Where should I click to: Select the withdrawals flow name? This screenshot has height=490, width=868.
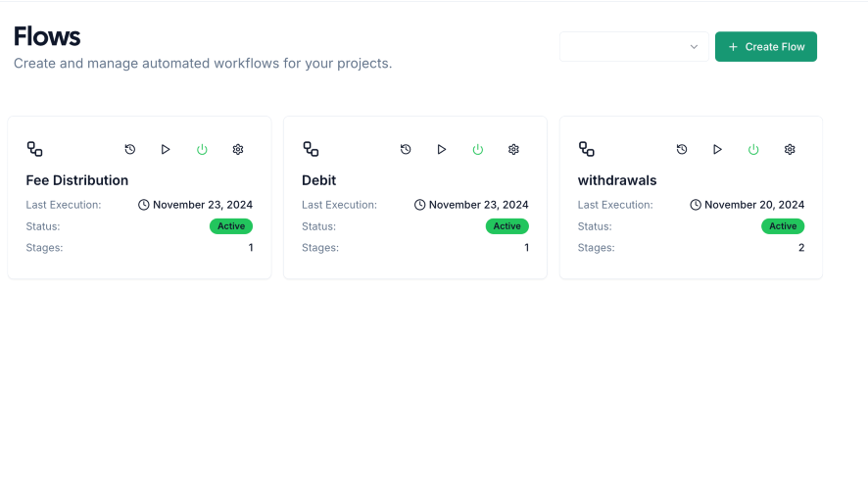tap(617, 180)
